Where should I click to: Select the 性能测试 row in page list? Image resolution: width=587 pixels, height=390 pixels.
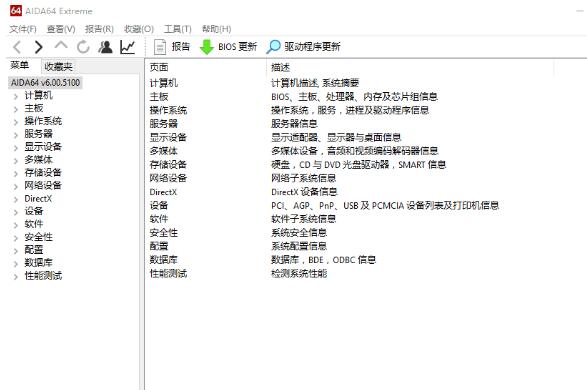click(x=168, y=274)
